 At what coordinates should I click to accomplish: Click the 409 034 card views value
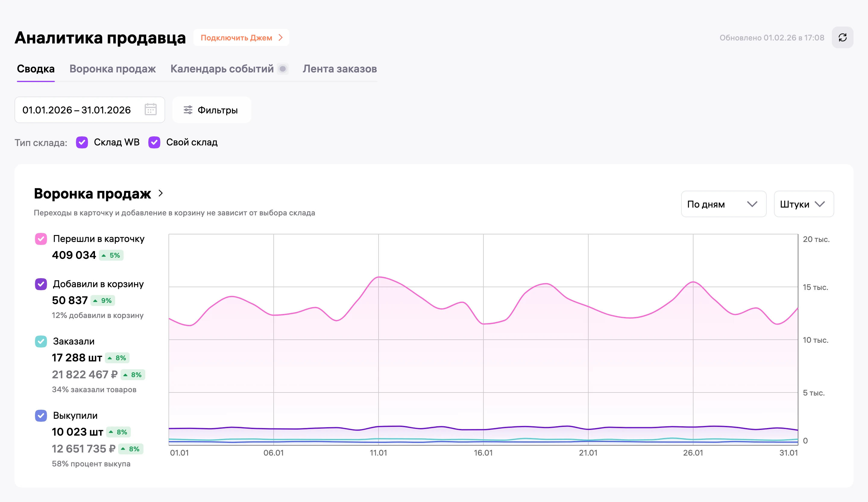pos(74,255)
